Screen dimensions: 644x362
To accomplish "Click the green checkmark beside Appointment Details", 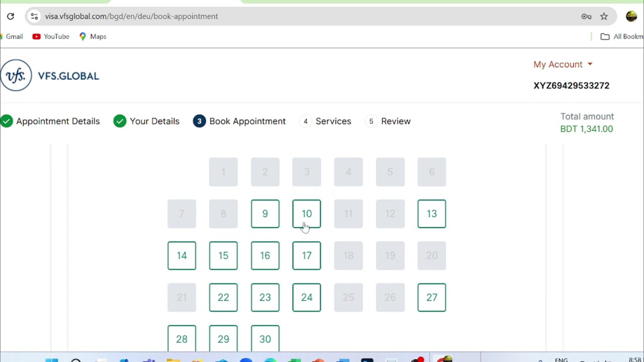I will 7,121.
